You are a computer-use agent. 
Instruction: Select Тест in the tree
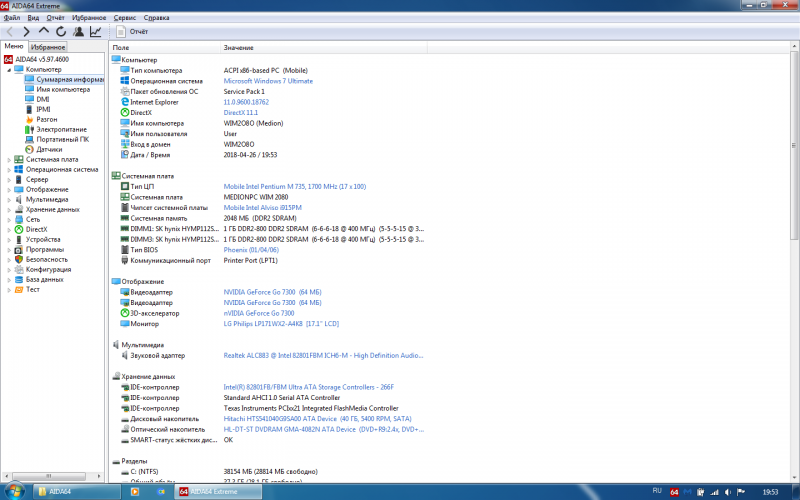coord(33,289)
